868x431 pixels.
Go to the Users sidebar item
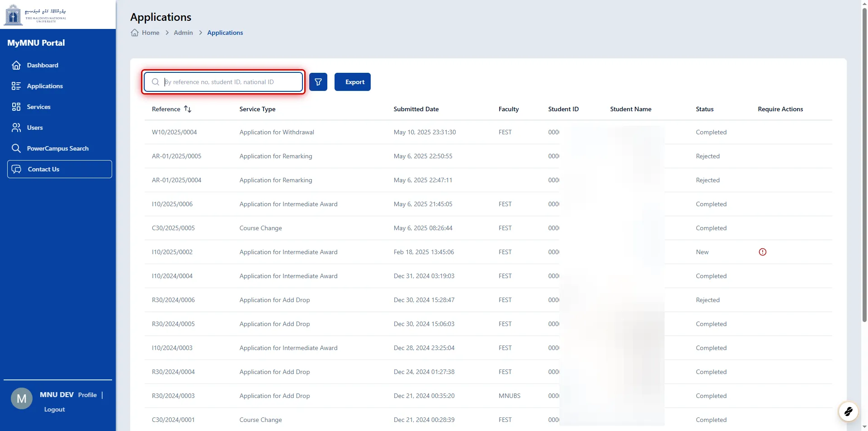pos(35,128)
